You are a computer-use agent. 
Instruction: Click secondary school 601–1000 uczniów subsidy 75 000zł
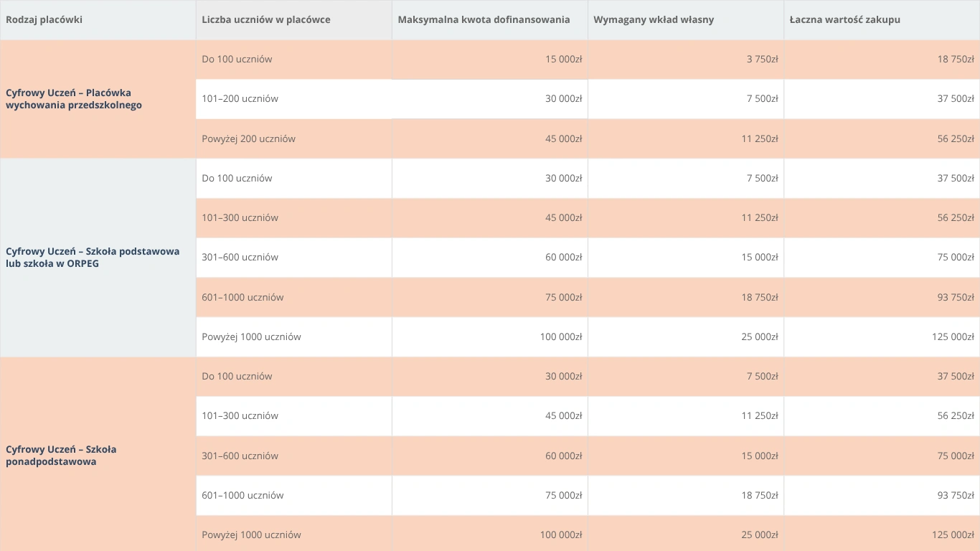coord(490,495)
